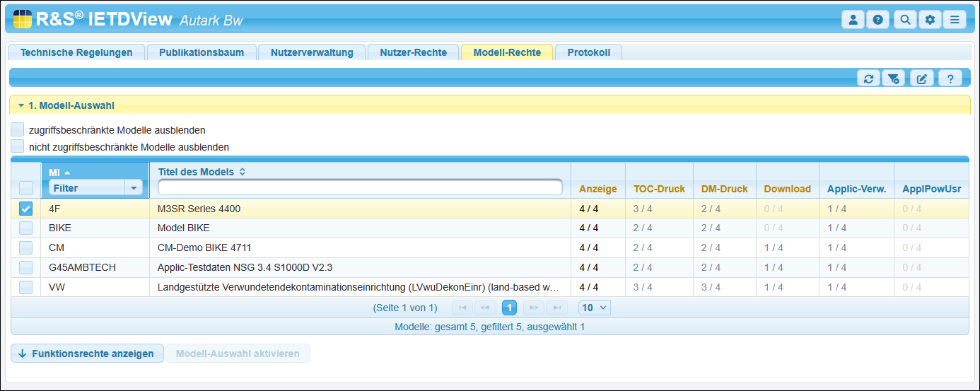Click the refresh icon in toolbar

point(868,78)
